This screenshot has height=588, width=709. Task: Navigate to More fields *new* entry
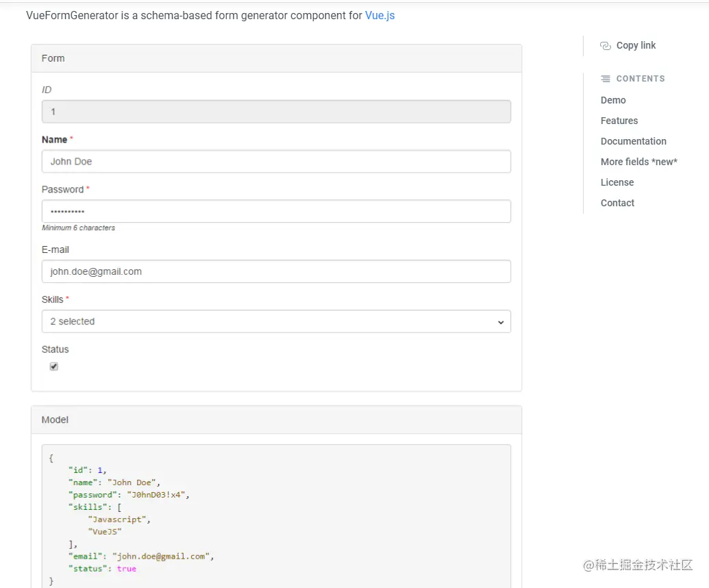(x=638, y=162)
